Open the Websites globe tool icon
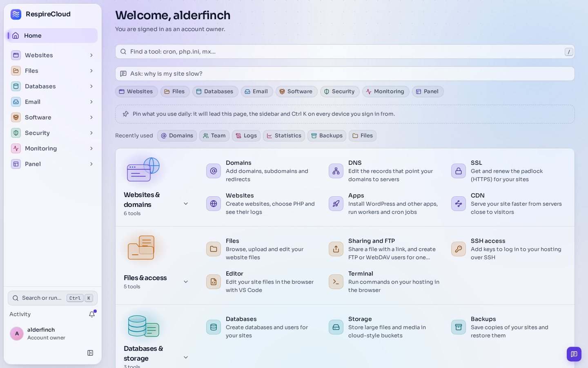The image size is (588, 368). point(214,204)
